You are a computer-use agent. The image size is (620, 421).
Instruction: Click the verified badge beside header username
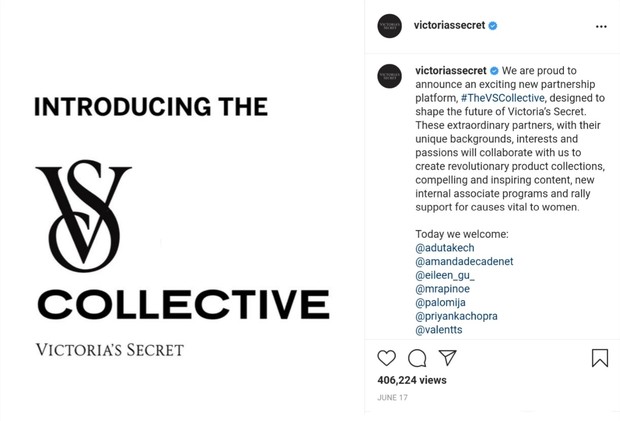tap(493, 26)
